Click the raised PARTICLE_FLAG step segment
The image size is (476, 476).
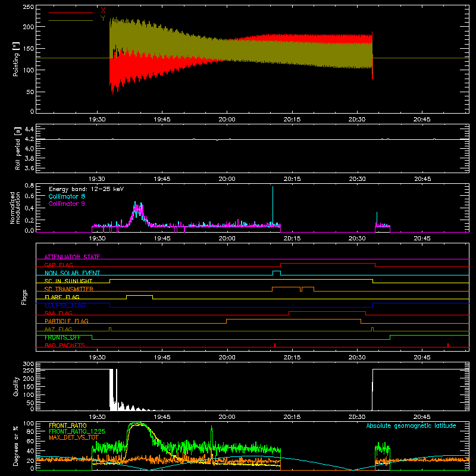coord(293,320)
